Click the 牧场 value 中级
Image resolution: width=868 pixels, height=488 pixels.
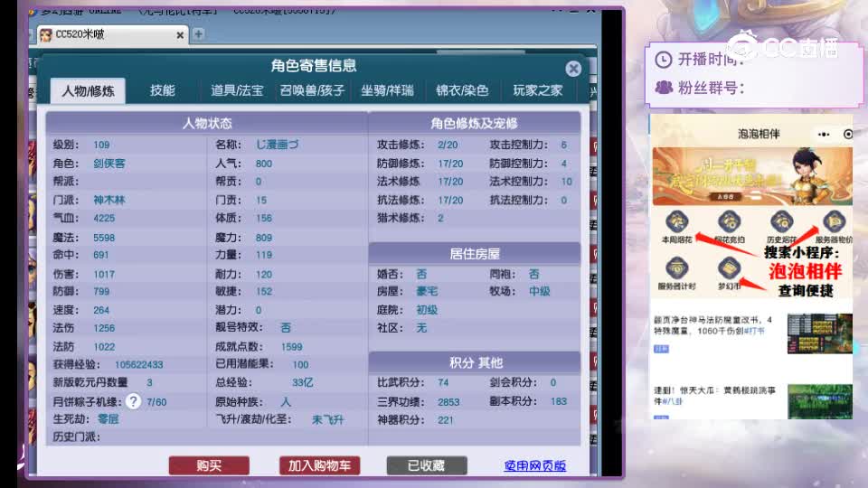click(x=539, y=292)
